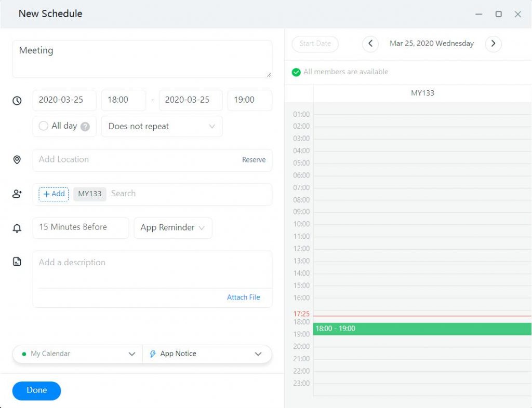Open the My Calendar selector
Image resolution: width=532 pixels, height=408 pixels.
point(78,354)
